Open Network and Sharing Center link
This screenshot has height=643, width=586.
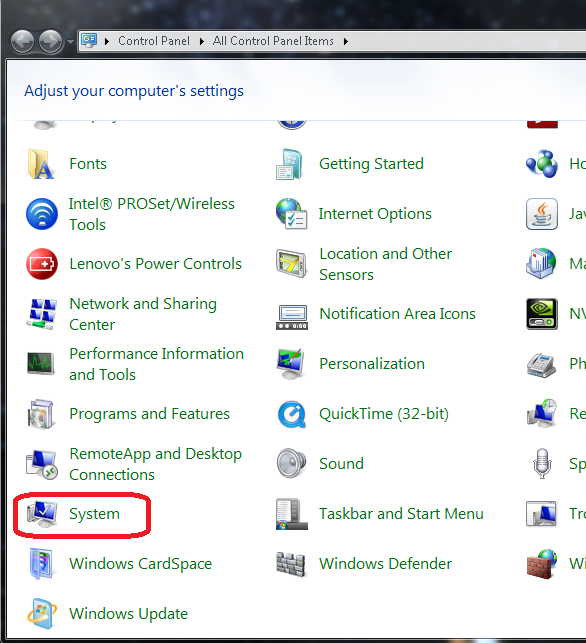point(143,314)
